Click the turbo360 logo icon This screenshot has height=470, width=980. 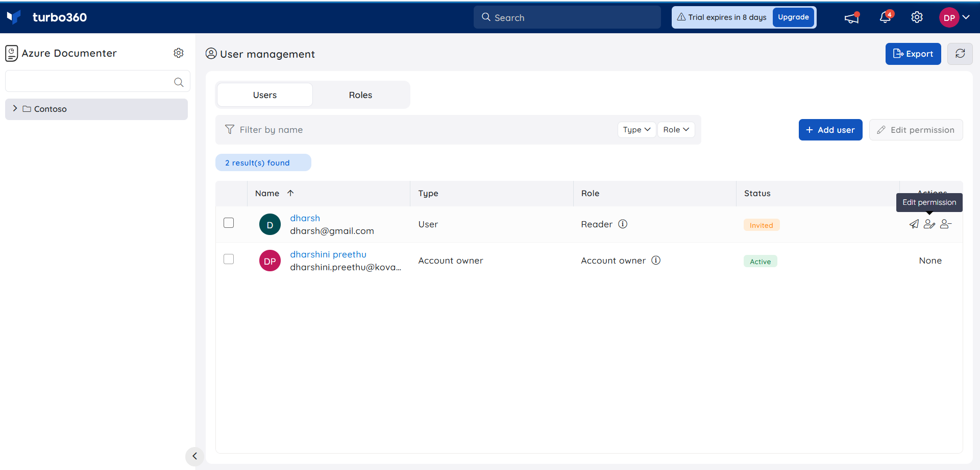point(14,17)
